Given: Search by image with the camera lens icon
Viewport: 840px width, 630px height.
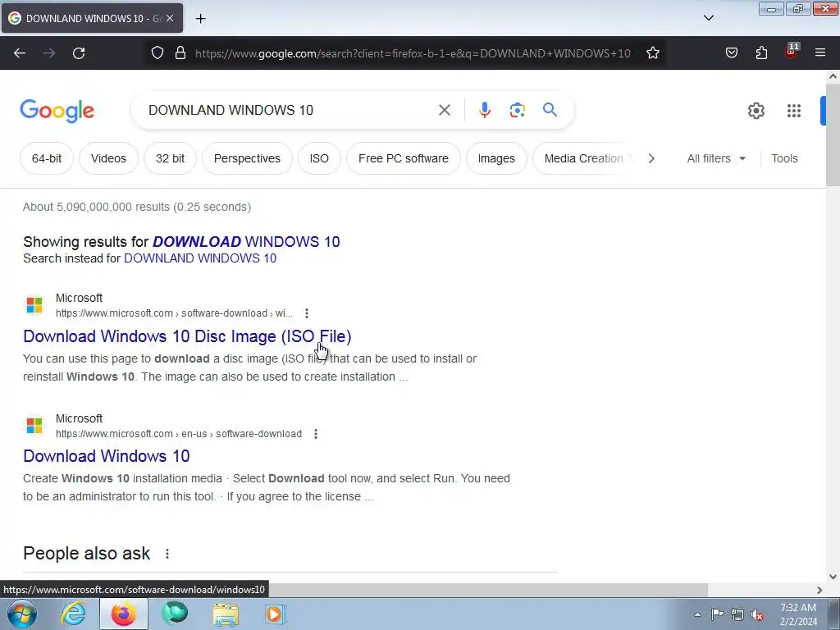Looking at the screenshot, I should pos(517,111).
